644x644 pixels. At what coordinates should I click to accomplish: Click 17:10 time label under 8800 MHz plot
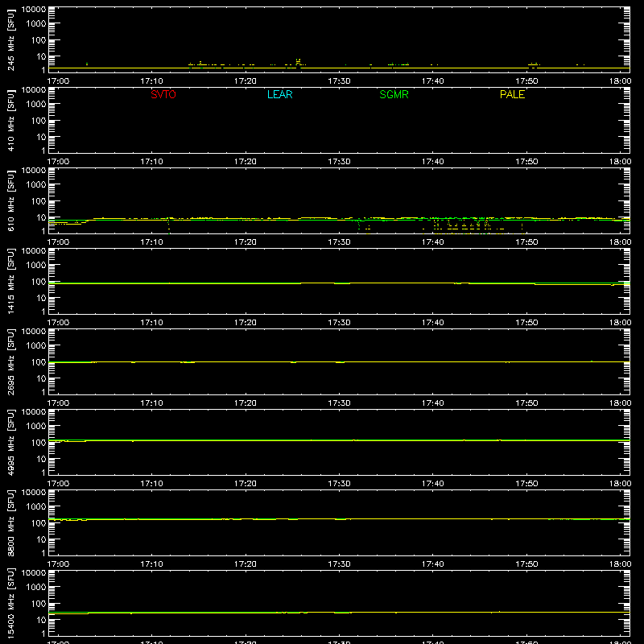151,564
